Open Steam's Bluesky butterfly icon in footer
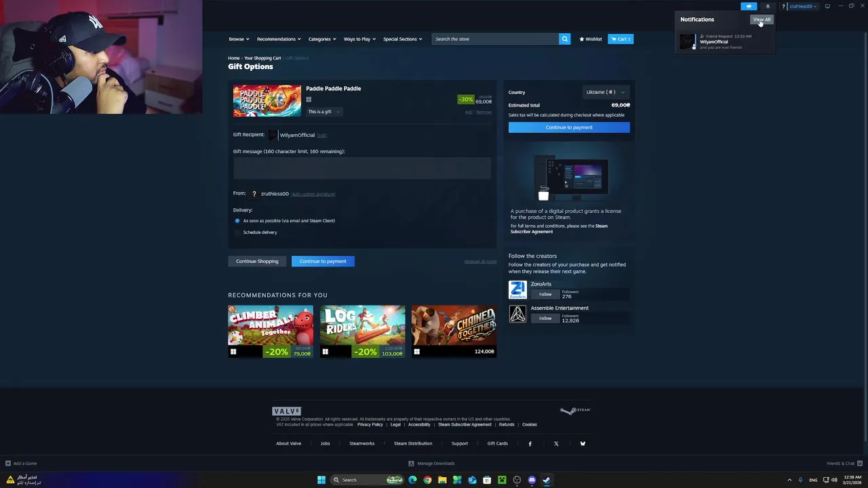 pyautogui.click(x=583, y=443)
